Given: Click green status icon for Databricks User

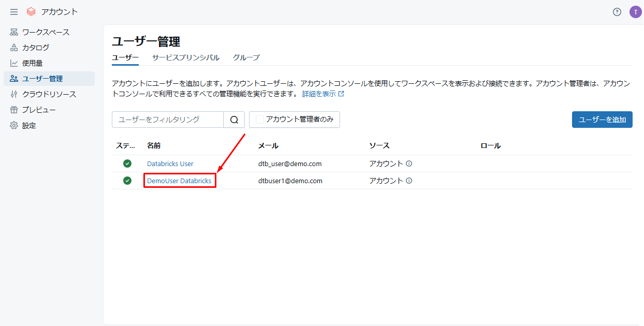Looking at the screenshot, I should point(127,164).
